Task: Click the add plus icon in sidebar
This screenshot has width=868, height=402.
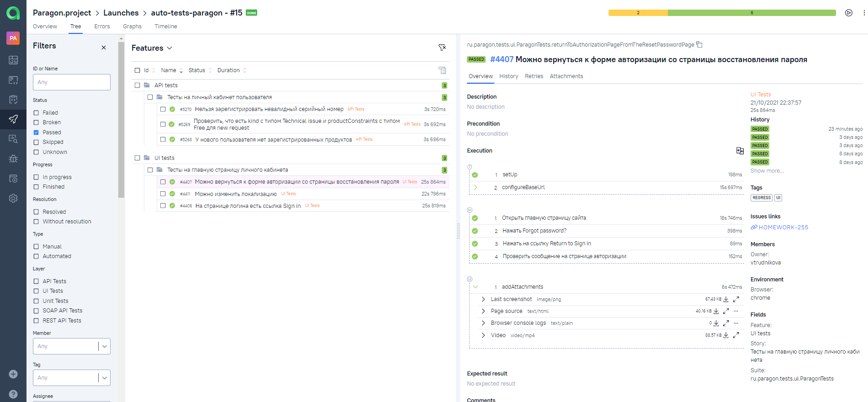Action: click(13, 374)
